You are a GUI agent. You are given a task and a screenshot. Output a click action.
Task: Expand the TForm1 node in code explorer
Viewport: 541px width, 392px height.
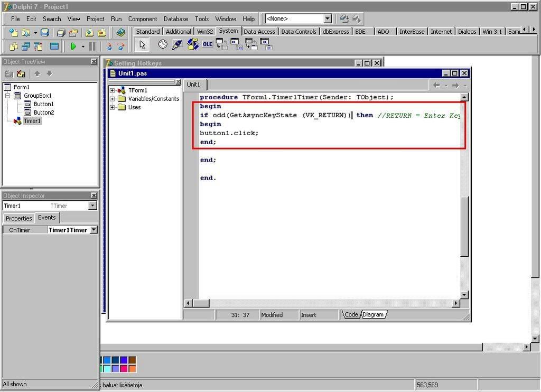pos(113,90)
